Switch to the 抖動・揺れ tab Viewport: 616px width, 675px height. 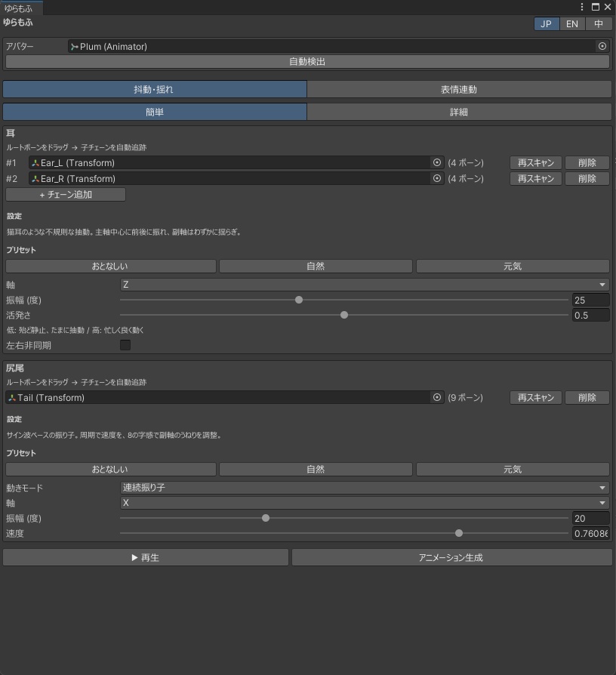point(155,89)
